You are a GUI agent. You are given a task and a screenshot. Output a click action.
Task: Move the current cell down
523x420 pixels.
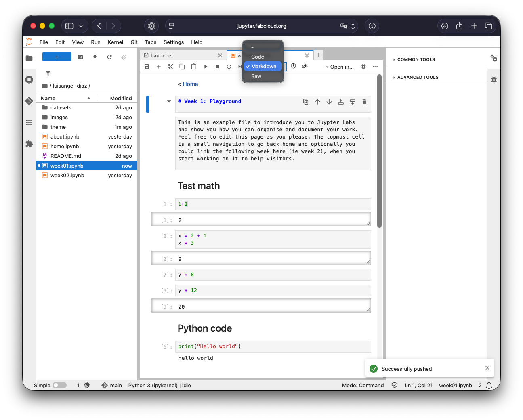click(329, 102)
